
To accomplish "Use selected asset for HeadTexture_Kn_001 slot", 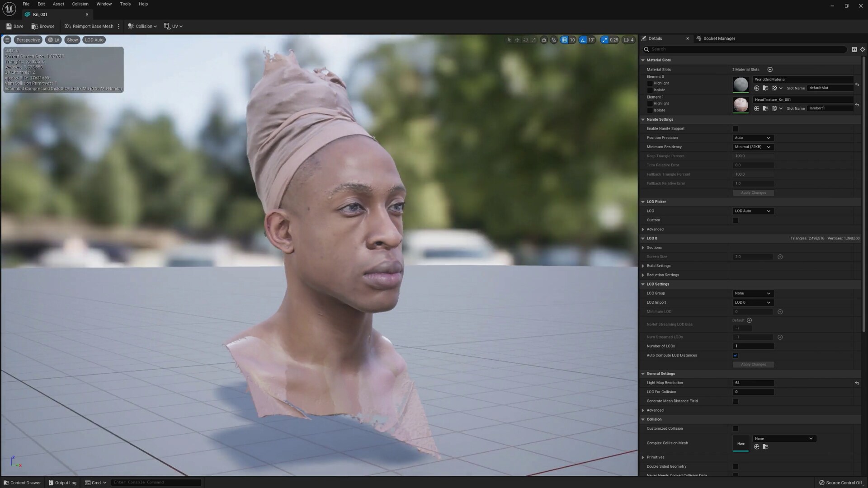I will click(x=757, y=108).
